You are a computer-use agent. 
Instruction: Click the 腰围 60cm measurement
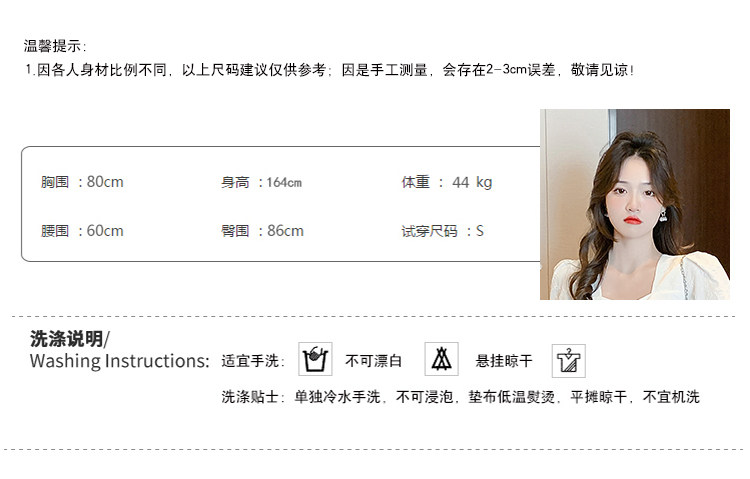coord(82,231)
